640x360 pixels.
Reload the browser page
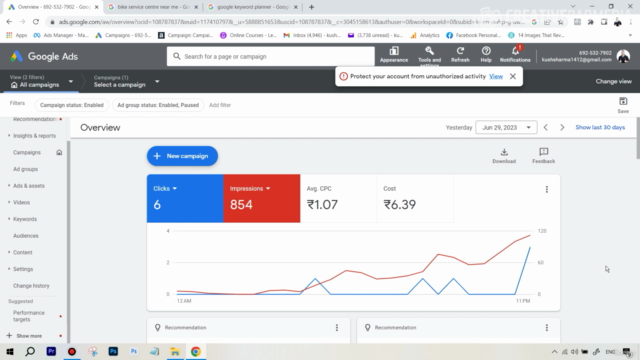[x=36, y=22]
